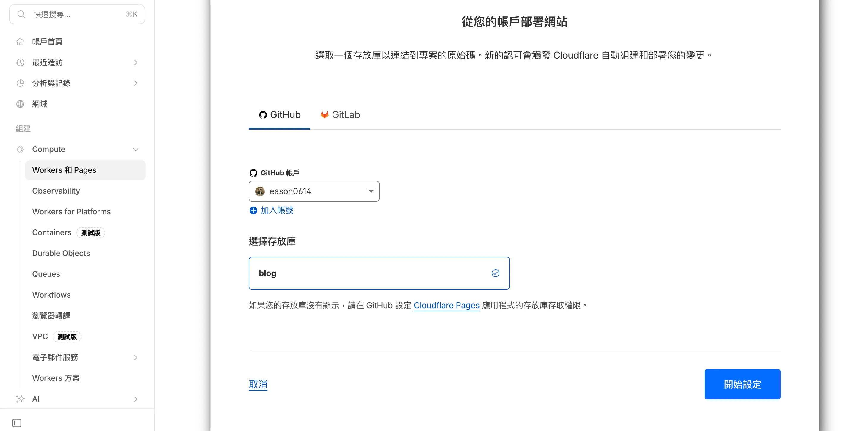Screen dimensions: 868x431
Task: Click the chart icon for 分析與記錄
Action: click(20, 83)
